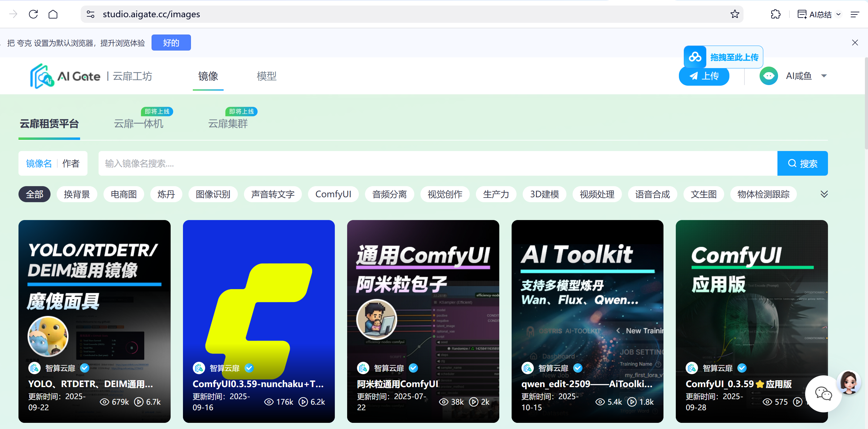
Task: Switch to the 镜像 top tab
Action: pos(208,76)
